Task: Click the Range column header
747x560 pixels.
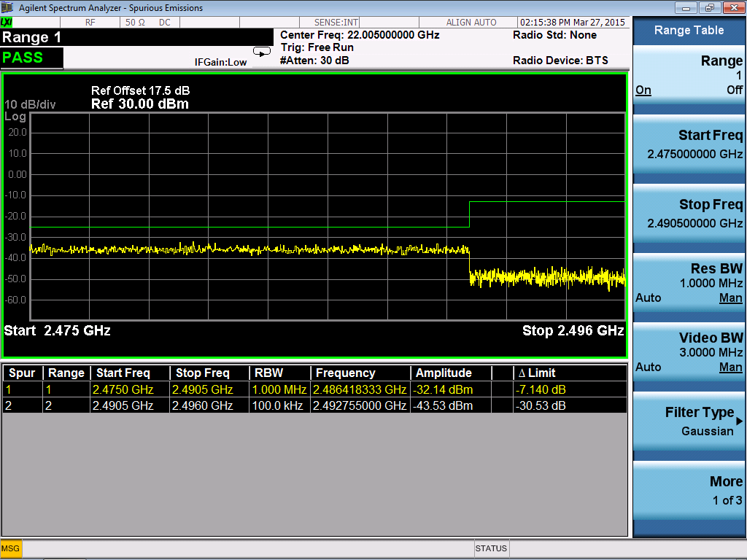Action: [66, 373]
